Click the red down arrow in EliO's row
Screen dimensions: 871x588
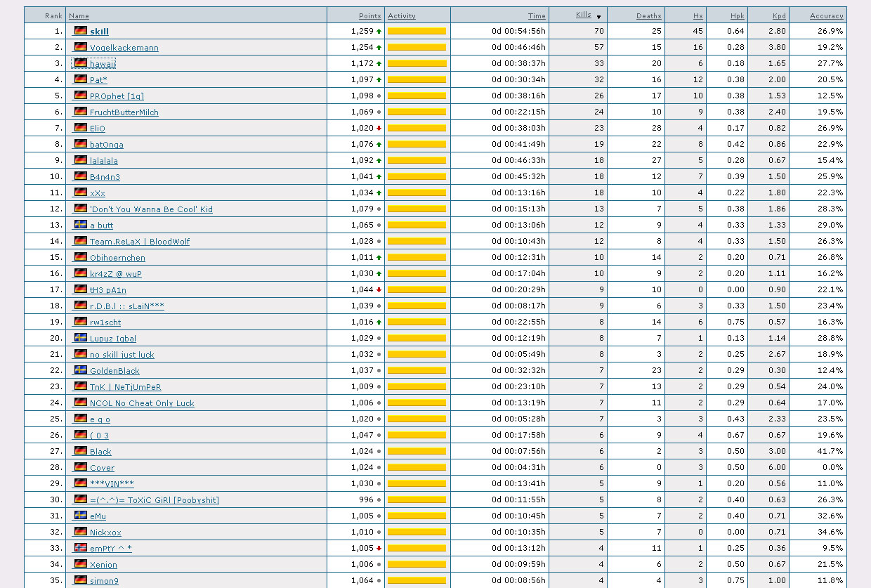click(379, 129)
